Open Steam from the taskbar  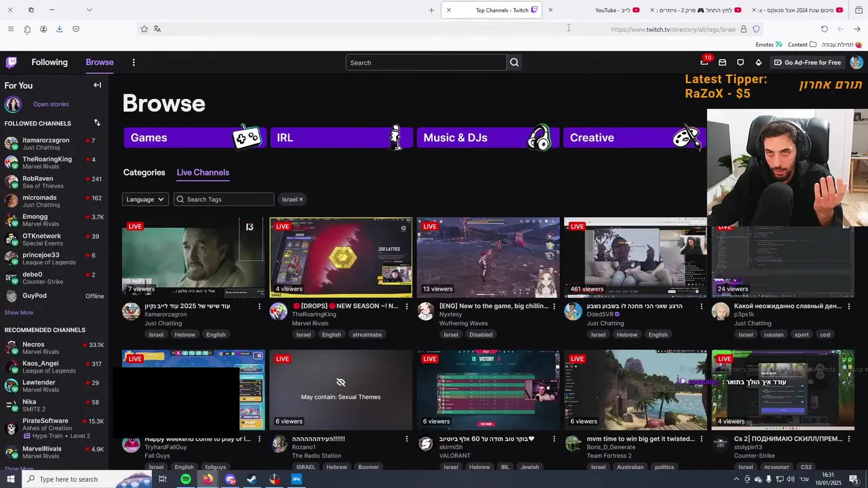click(252, 479)
